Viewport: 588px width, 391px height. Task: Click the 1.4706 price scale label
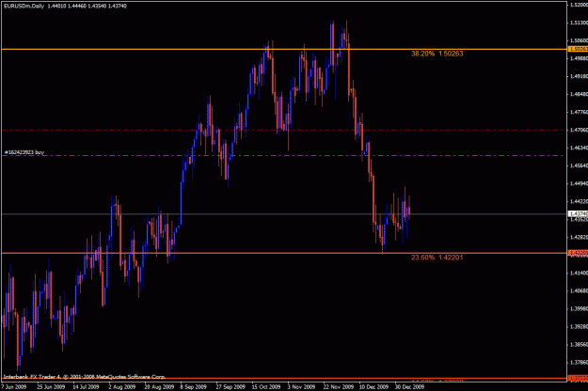coord(579,130)
